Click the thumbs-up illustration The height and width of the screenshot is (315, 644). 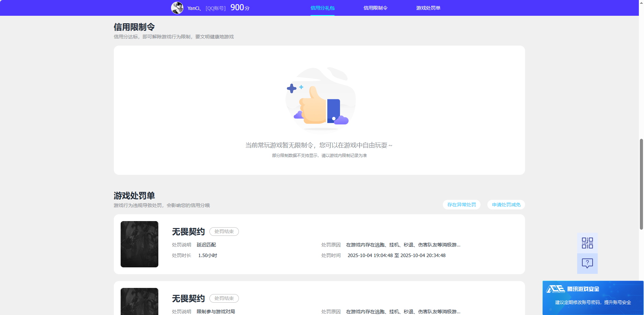coord(320,99)
